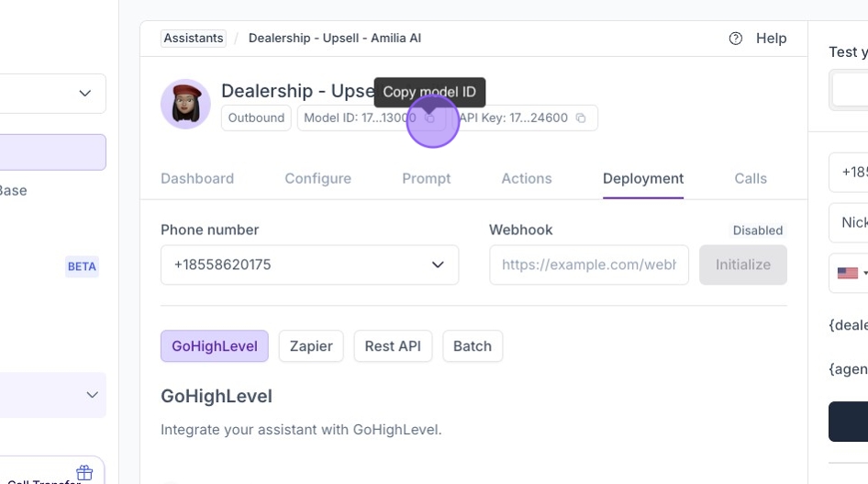Click the Webhook URL input field
The height and width of the screenshot is (484, 868).
coord(589,265)
